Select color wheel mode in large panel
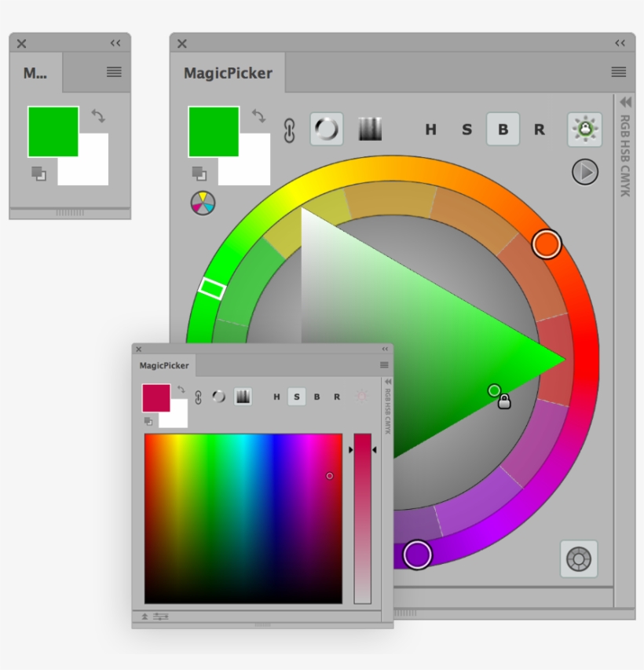 click(326, 130)
